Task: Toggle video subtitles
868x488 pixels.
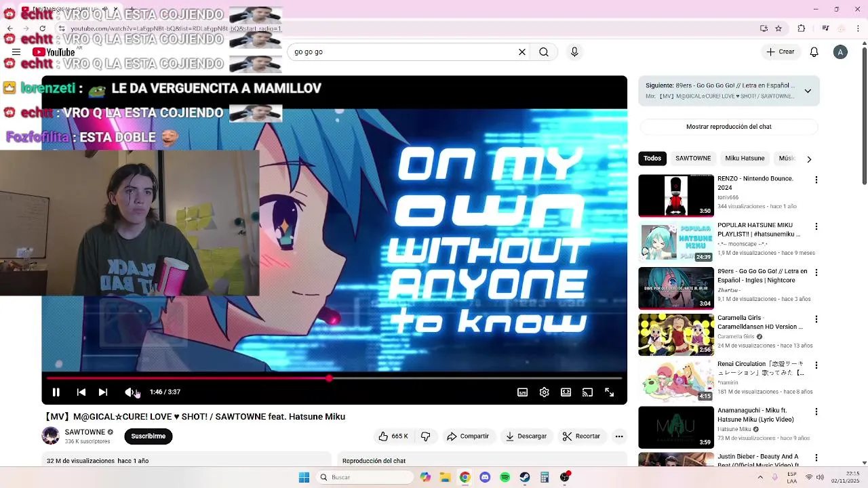Action: [522, 392]
